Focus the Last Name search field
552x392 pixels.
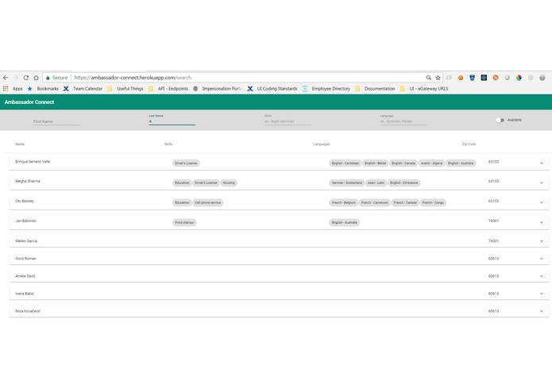(172, 120)
